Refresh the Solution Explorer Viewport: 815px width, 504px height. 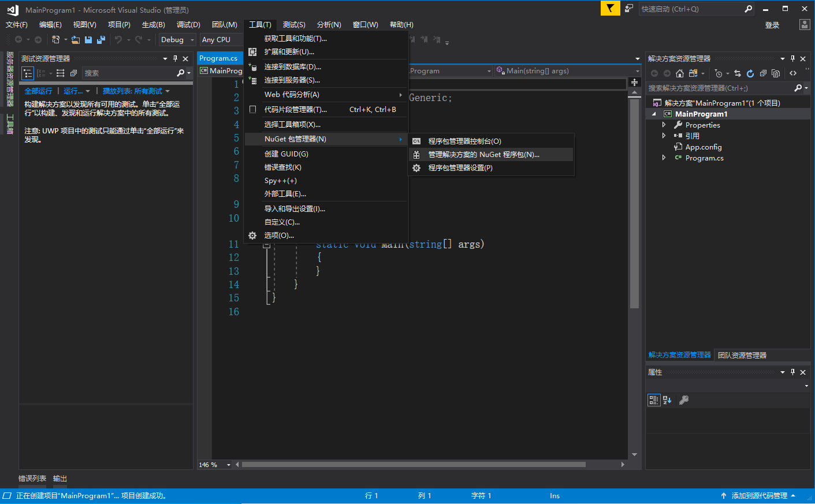pyautogui.click(x=750, y=73)
